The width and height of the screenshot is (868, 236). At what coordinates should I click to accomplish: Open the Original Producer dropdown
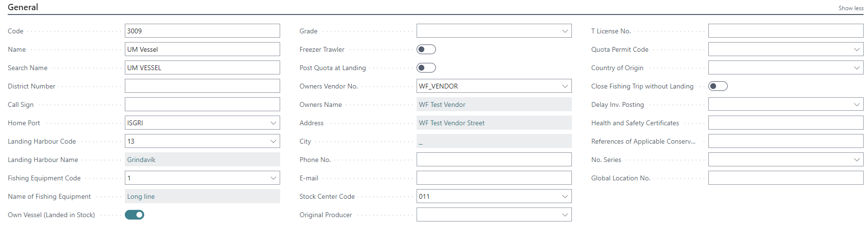(x=565, y=215)
